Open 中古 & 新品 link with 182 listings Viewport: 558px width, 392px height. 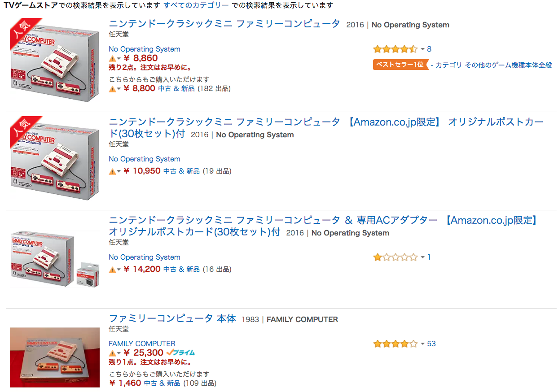click(176, 89)
